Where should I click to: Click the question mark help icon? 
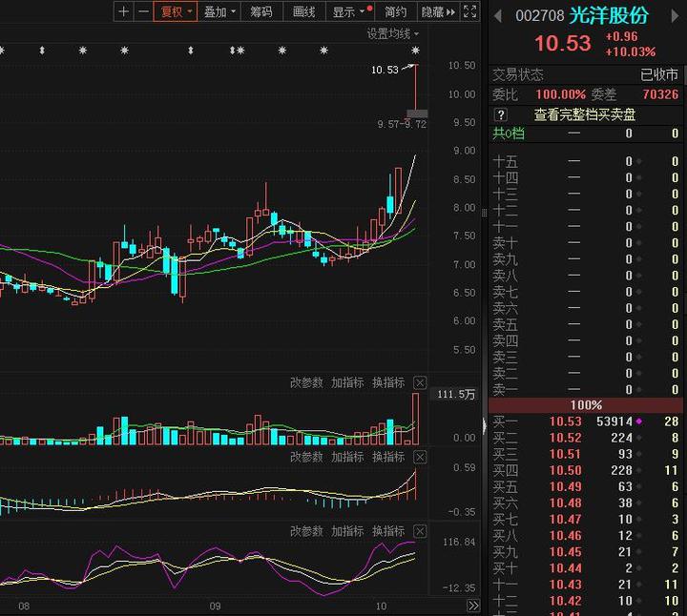pos(501,114)
